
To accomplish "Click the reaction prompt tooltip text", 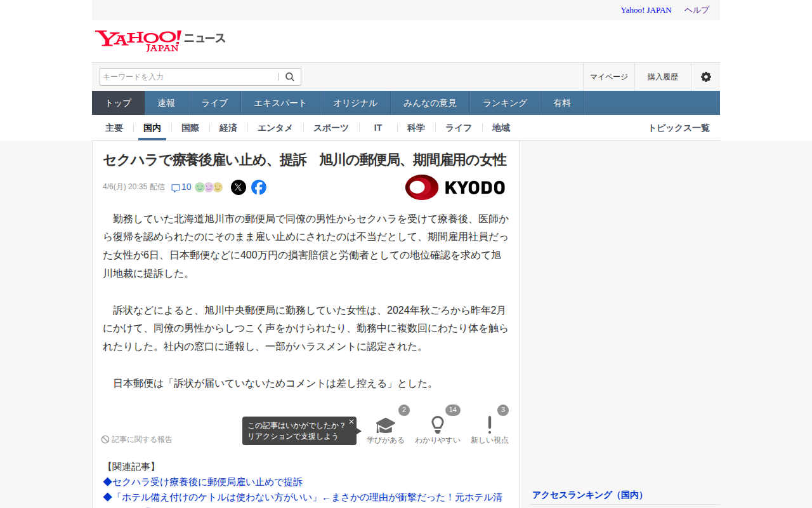I will tap(297, 431).
